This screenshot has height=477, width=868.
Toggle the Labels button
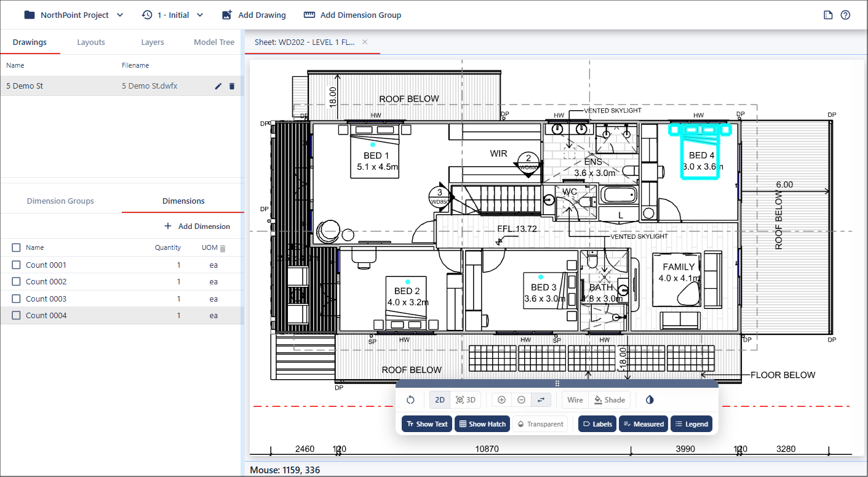point(597,424)
